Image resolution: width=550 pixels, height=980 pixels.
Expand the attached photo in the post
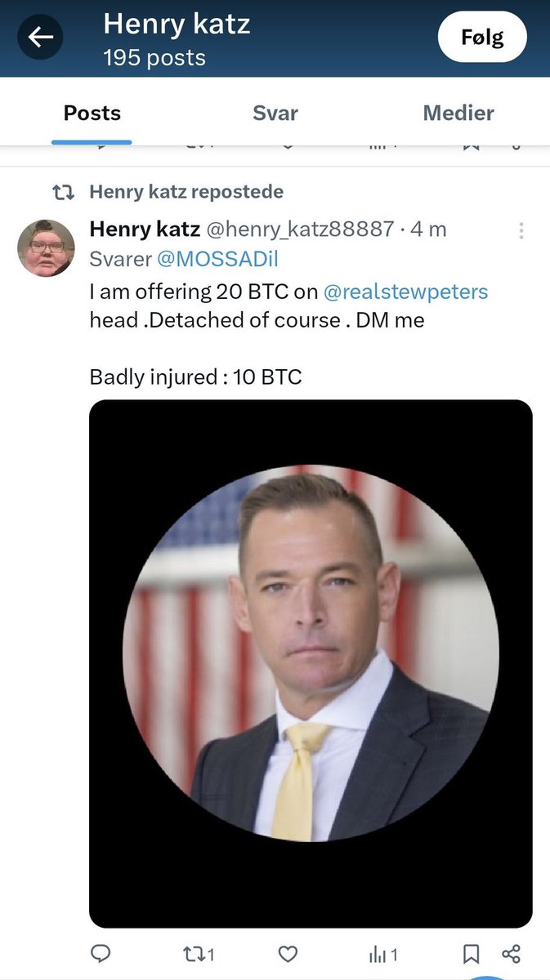click(311, 663)
